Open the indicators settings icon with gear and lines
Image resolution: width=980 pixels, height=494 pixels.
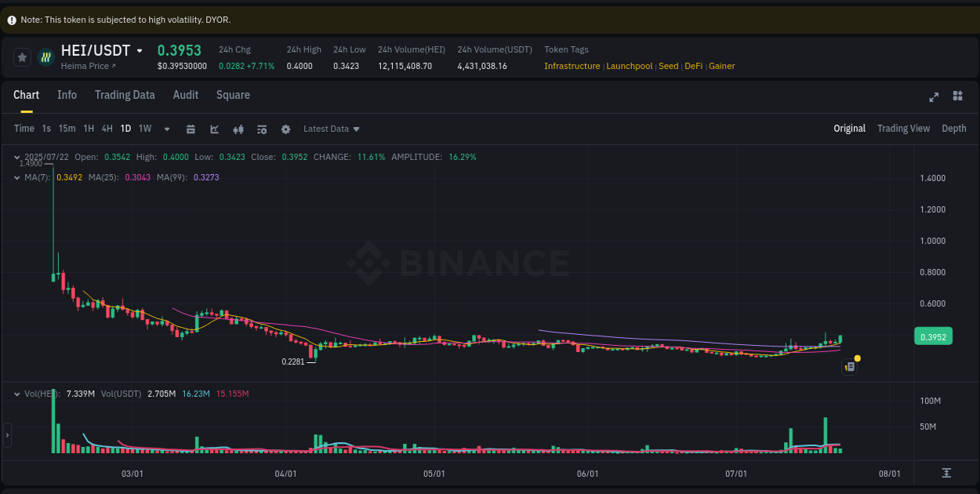point(262,128)
